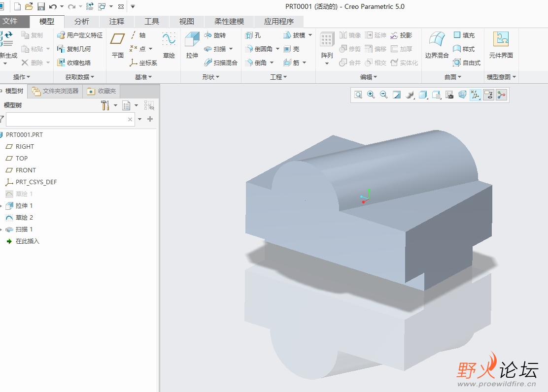
Task: Click Shrinkwrap (收缩包络) button
Action: [x=74, y=63]
